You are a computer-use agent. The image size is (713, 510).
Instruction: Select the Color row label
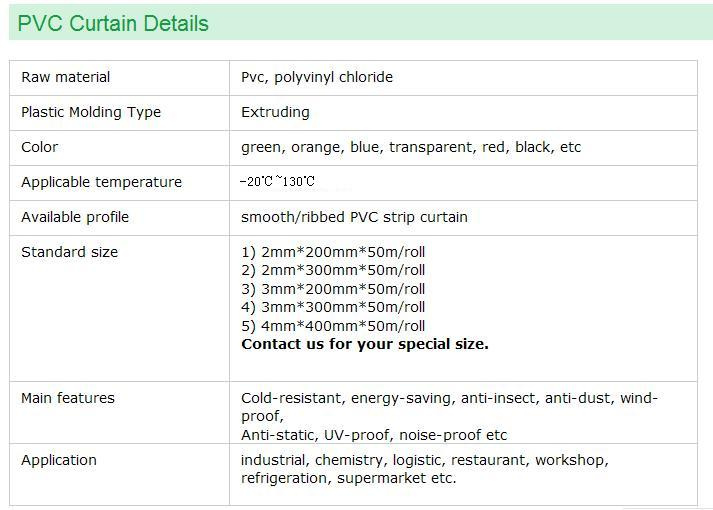(x=40, y=147)
